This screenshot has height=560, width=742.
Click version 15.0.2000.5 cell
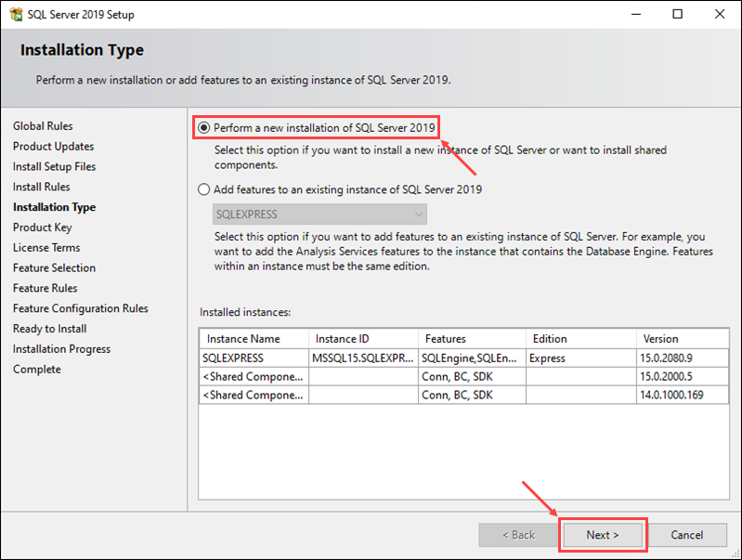click(683, 377)
